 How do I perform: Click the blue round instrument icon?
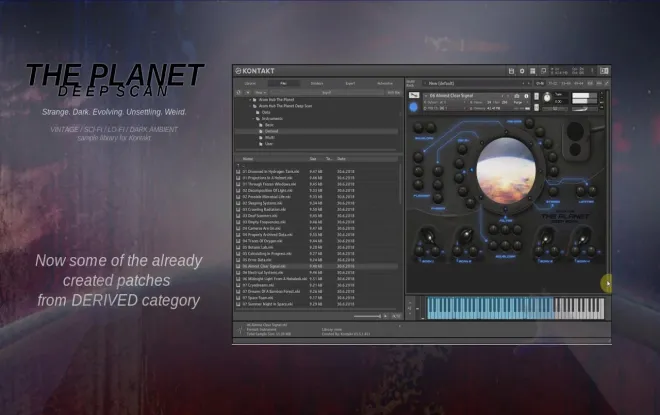413,107
